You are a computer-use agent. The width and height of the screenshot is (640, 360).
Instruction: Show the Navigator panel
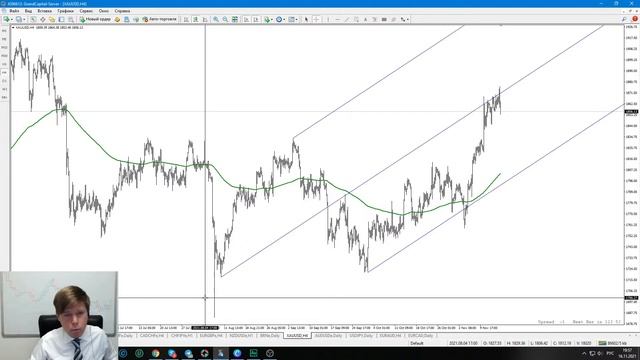point(52,19)
